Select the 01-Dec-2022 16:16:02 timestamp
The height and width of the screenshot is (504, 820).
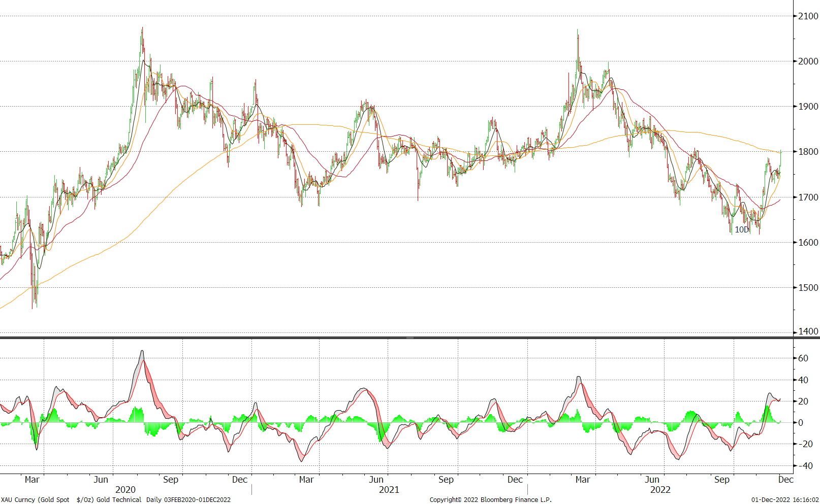(785, 500)
